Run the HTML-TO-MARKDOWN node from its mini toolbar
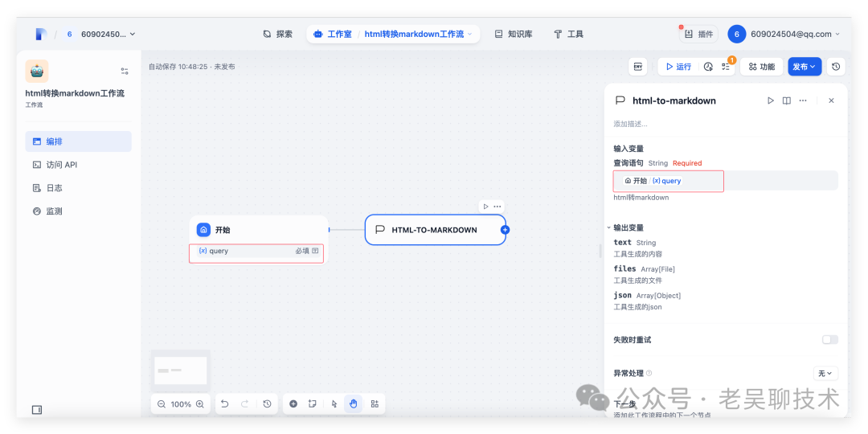Viewport: 868px width, 434px height. pyautogui.click(x=485, y=207)
